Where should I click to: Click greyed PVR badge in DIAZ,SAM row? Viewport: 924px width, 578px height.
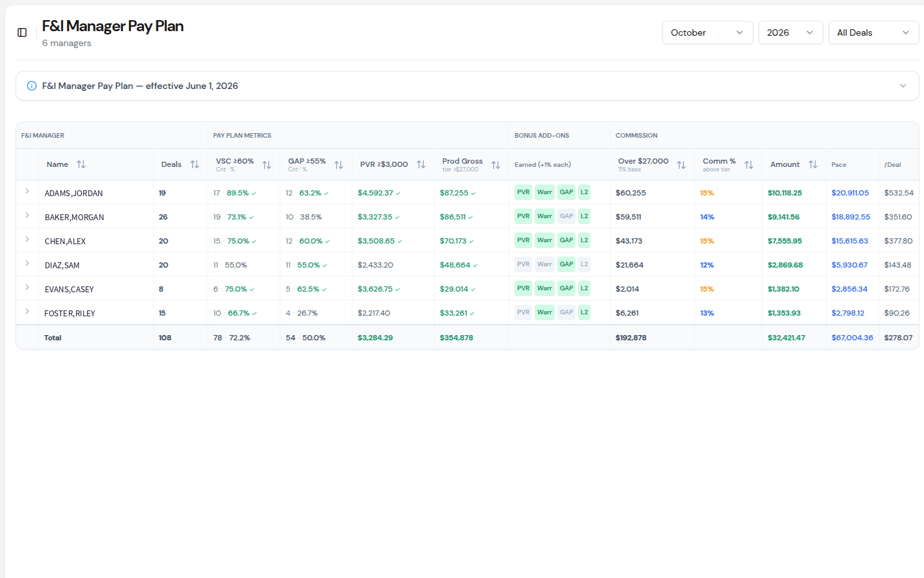[524, 264]
